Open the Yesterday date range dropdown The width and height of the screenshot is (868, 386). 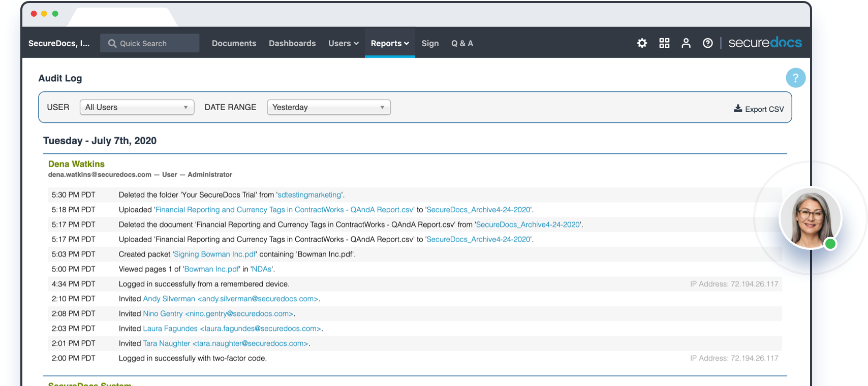329,107
